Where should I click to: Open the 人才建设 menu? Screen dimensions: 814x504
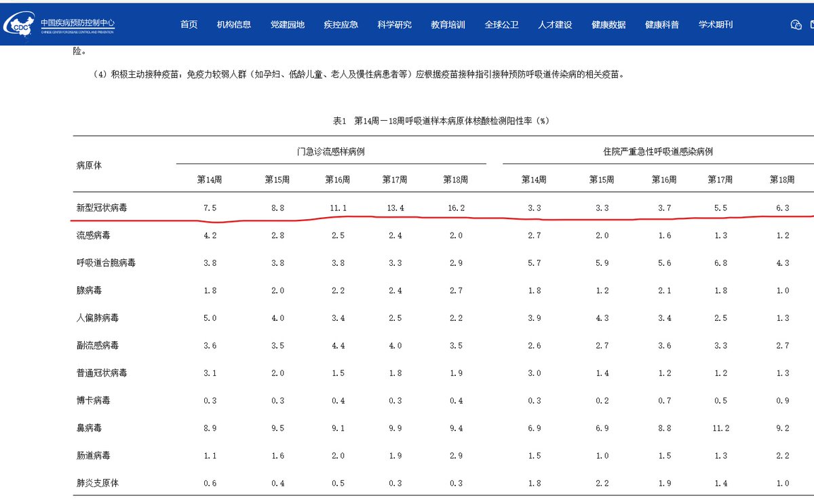555,24
